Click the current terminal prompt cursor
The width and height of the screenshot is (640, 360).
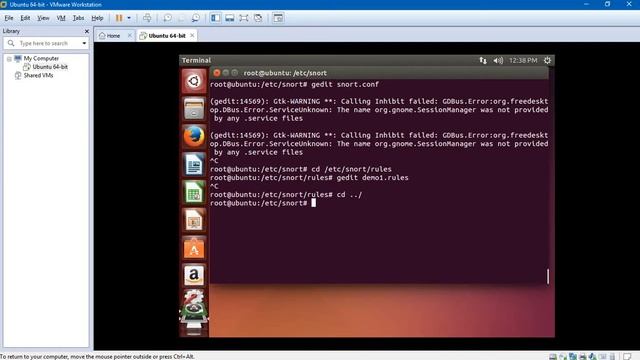pyautogui.click(x=313, y=203)
